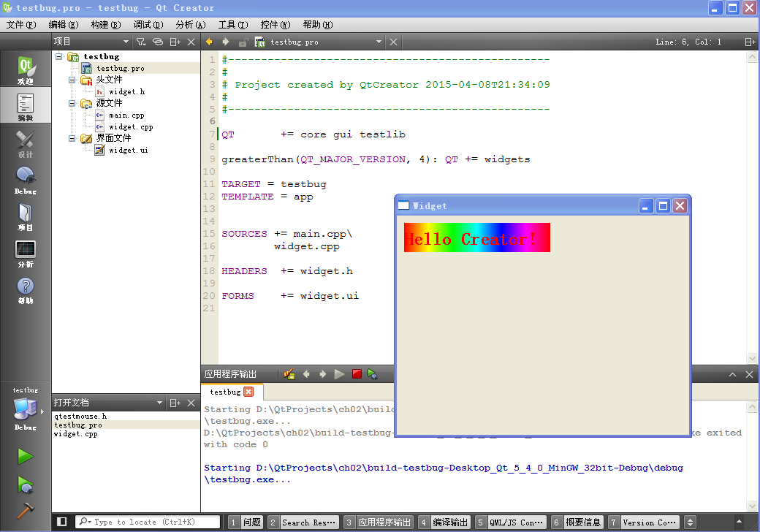Open the 设计 design mode
Screen dimensions: 760x532
click(25, 143)
